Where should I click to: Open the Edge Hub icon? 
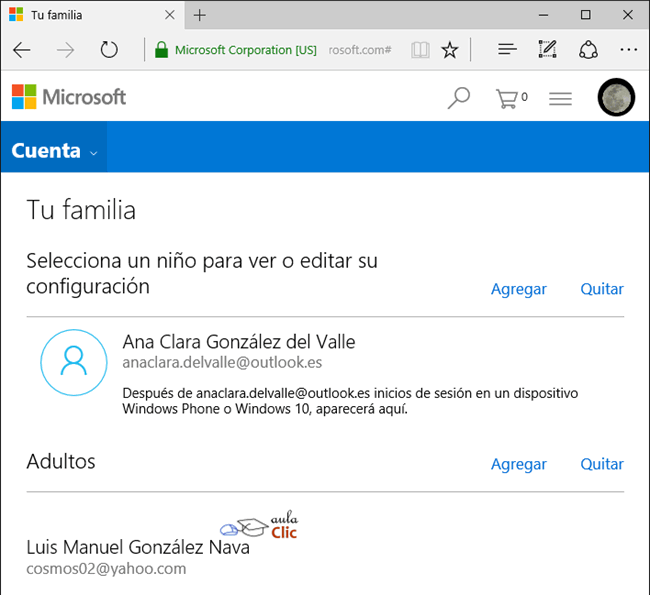507,49
